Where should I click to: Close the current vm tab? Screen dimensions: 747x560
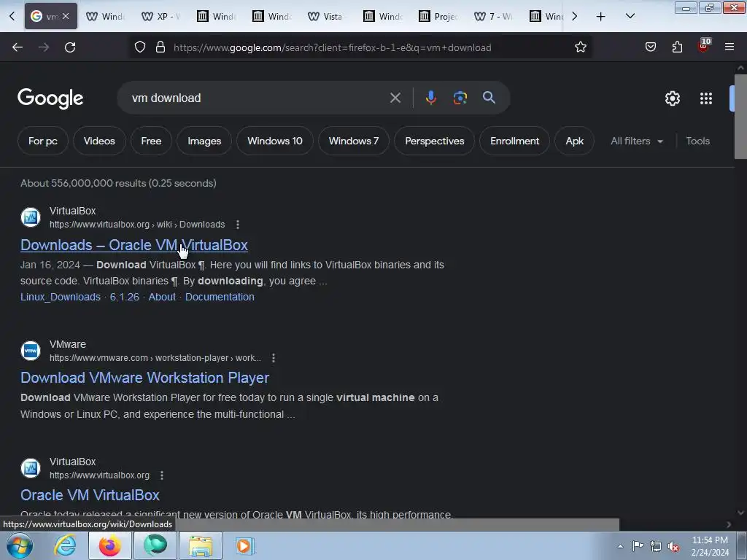tap(66, 16)
